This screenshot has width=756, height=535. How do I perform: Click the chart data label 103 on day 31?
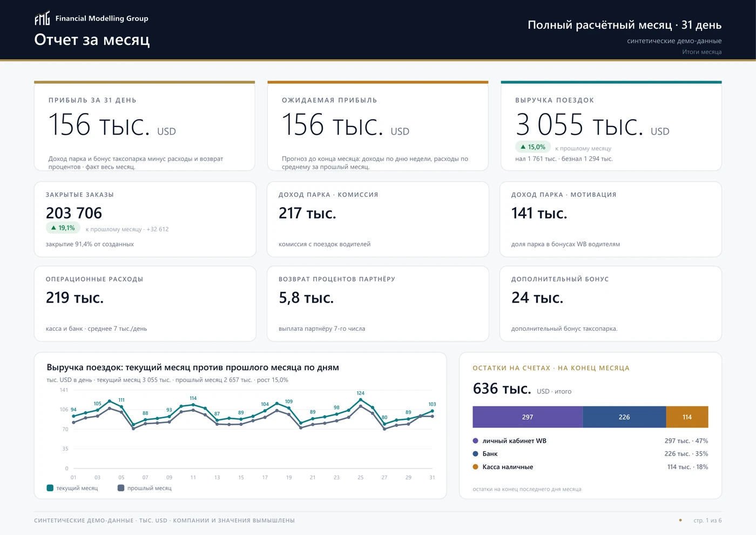pyautogui.click(x=432, y=404)
